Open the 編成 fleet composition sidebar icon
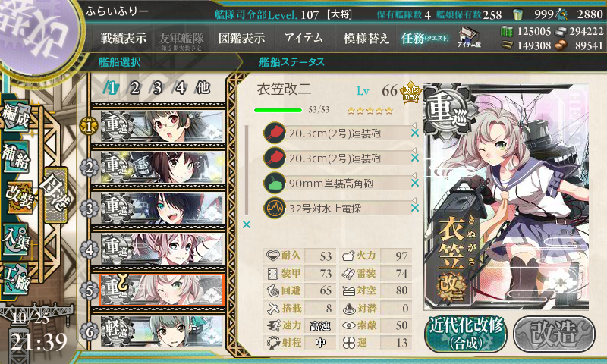This screenshot has width=607, height=364. click(16, 116)
